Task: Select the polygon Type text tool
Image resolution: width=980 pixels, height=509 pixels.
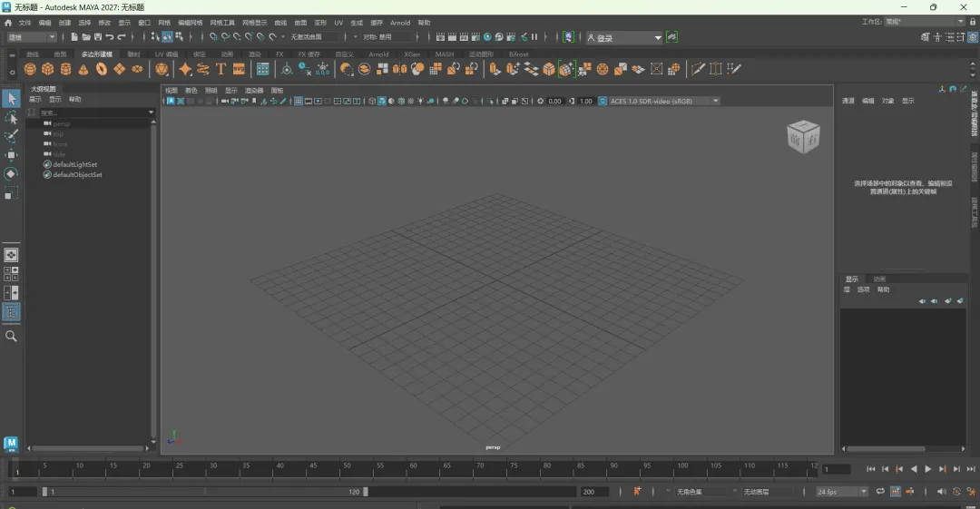Action: tap(220, 69)
